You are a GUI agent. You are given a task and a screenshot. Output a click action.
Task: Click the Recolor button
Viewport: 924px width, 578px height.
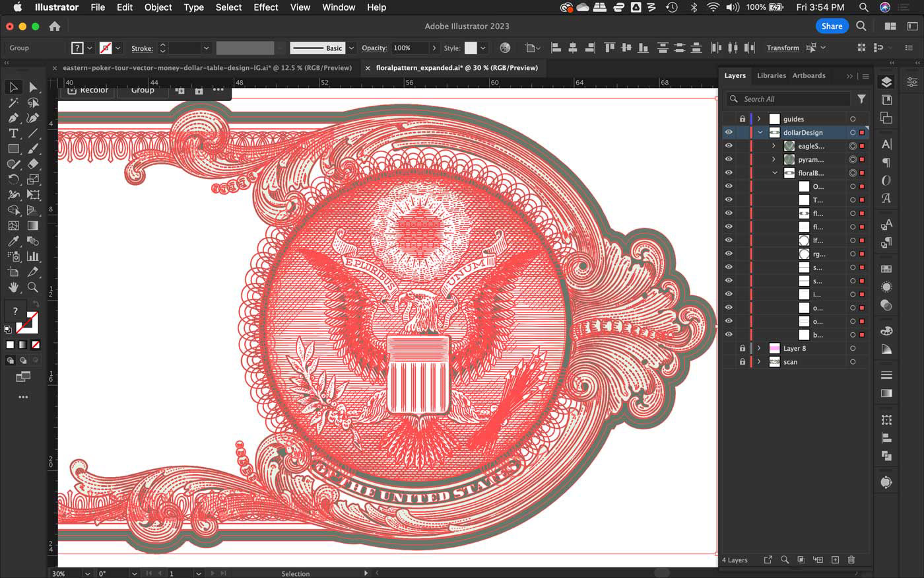coord(89,90)
